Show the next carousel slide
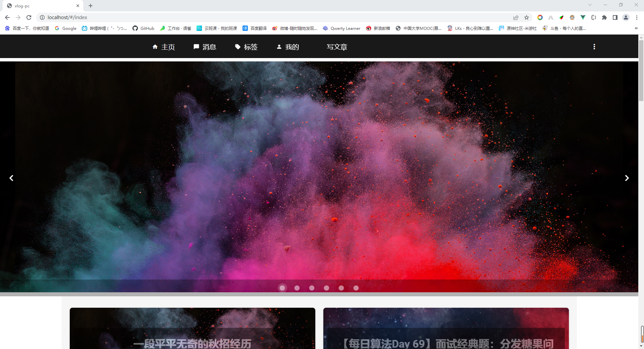644x349 pixels. pos(627,178)
